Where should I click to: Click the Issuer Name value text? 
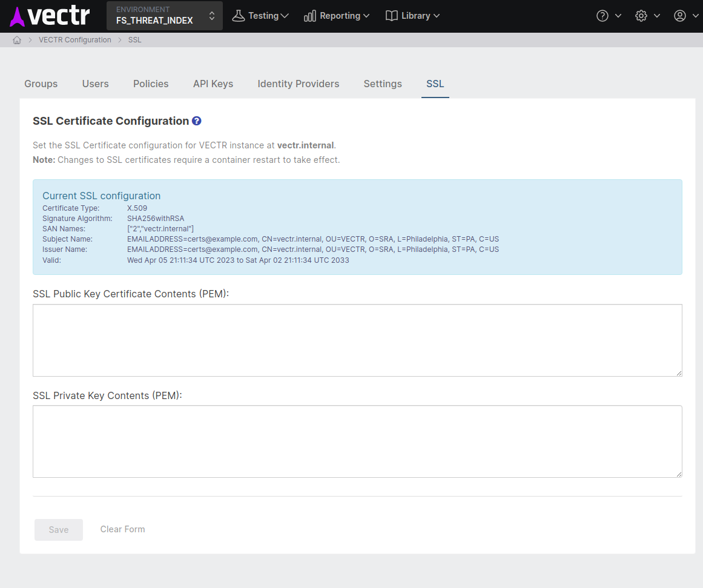313,249
